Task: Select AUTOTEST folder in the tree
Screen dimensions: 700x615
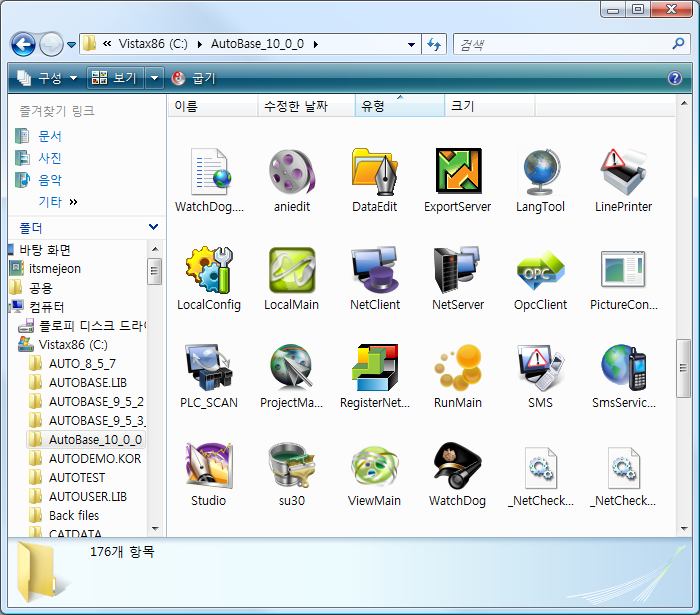Action: tap(76, 478)
